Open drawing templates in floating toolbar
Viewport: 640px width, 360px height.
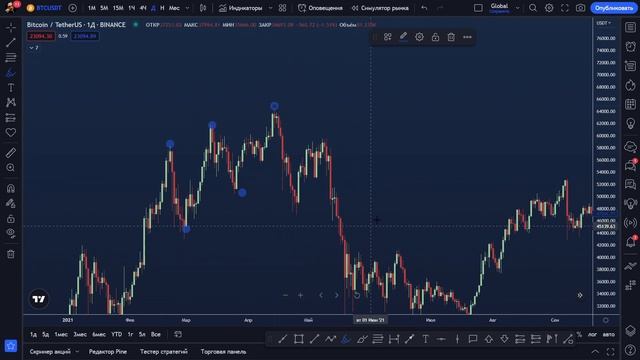388,37
